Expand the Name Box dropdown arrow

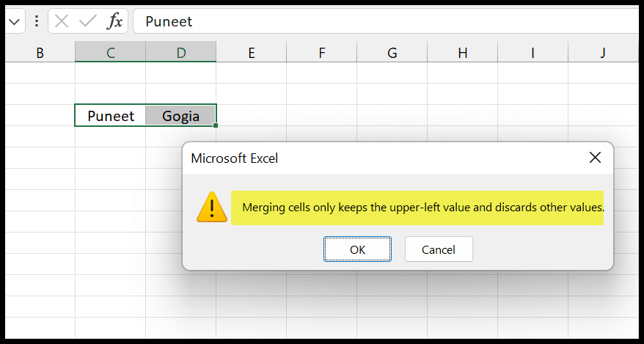click(x=15, y=21)
